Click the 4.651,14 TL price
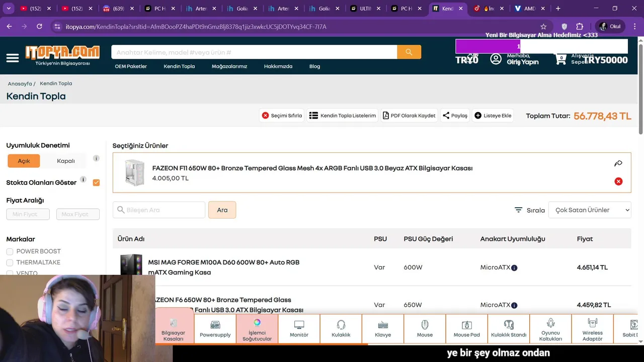The image size is (644, 362). point(592,267)
